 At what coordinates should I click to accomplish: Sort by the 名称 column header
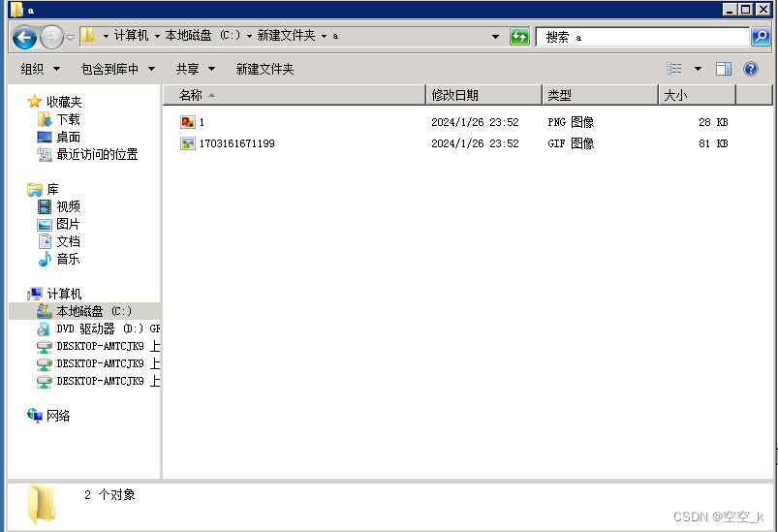(x=295, y=95)
